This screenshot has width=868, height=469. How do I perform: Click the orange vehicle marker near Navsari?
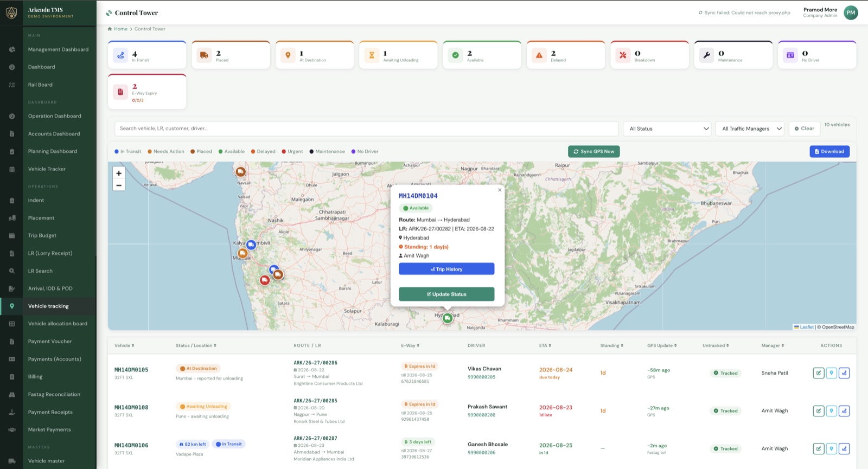(x=241, y=172)
